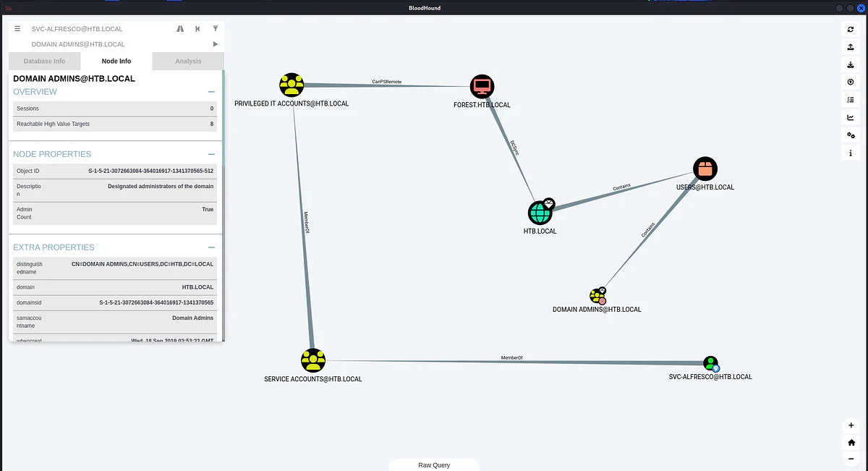Open the hamburger menu in search panel

tap(17, 29)
